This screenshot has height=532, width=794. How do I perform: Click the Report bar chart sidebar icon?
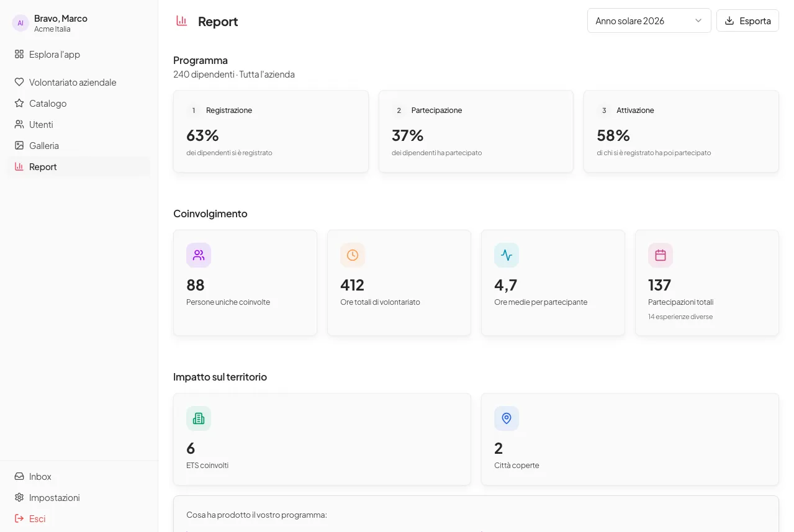19,166
